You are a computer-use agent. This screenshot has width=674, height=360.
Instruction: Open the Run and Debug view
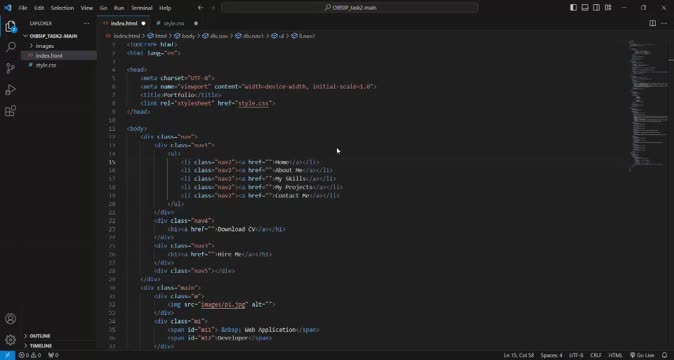pyautogui.click(x=10, y=89)
